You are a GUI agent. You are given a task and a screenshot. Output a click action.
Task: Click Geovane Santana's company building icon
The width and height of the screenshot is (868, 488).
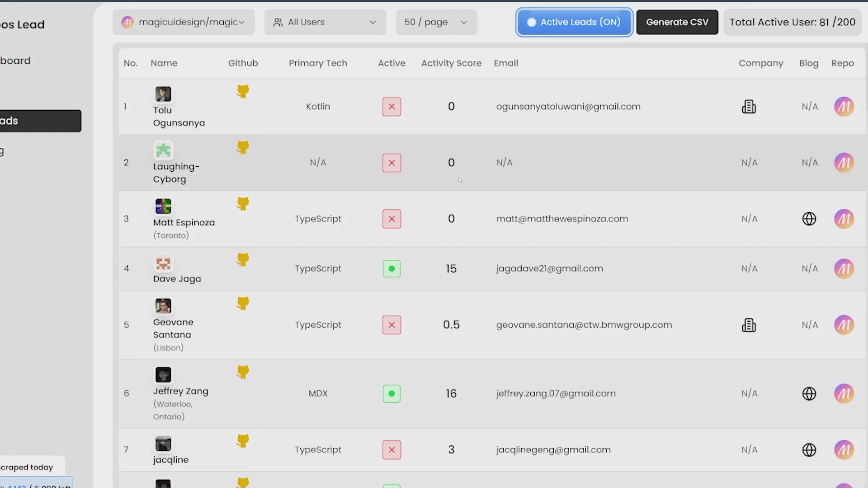(749, 325)
